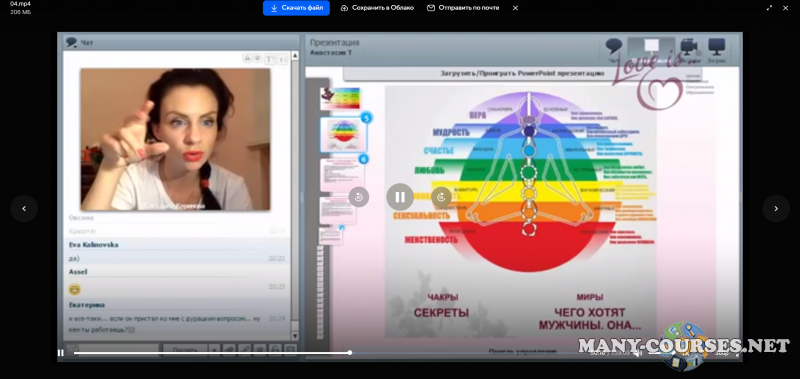Send the file with Отправить по почте
This screenshot has width=800, height=379.
coord(463,8)
